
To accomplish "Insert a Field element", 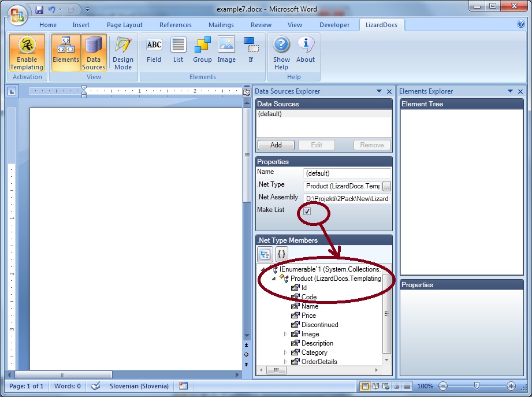I will (x=154, y=50).
